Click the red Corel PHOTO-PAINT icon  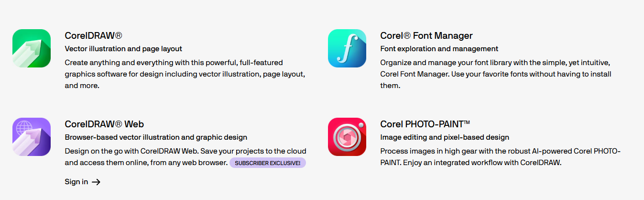click(x=347, y=137)
